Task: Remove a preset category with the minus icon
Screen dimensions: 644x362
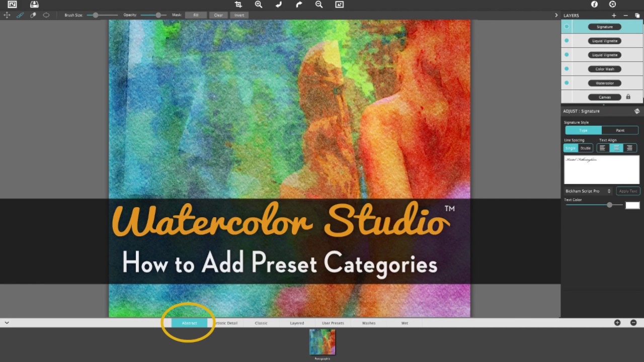Action: coord(633,323)
